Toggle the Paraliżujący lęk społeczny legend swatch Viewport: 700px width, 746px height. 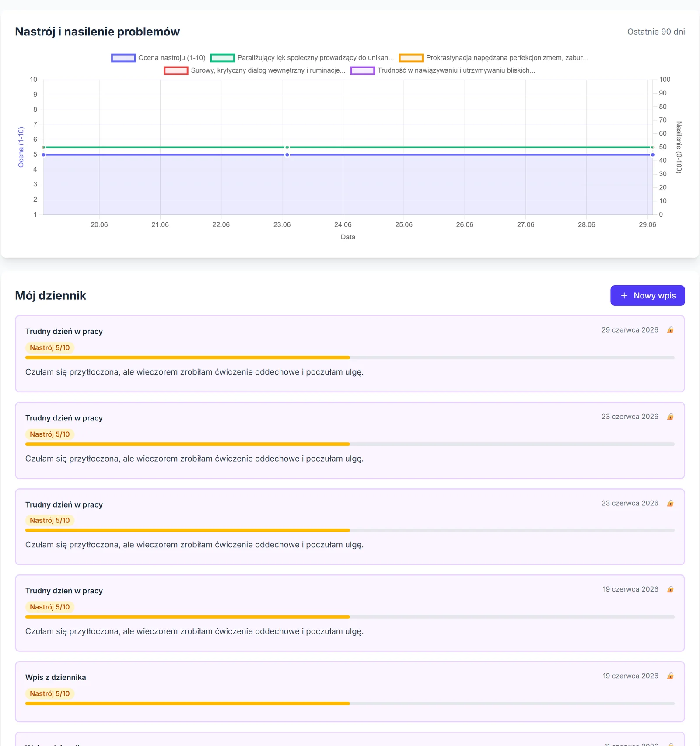222,58
